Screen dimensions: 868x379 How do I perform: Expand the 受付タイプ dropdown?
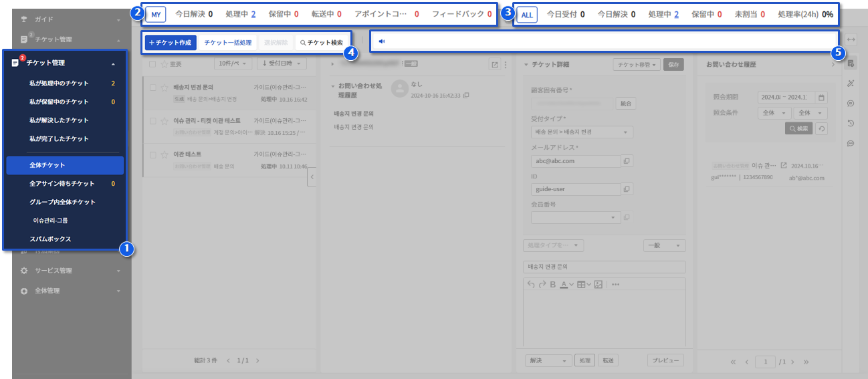pos(581,132)
